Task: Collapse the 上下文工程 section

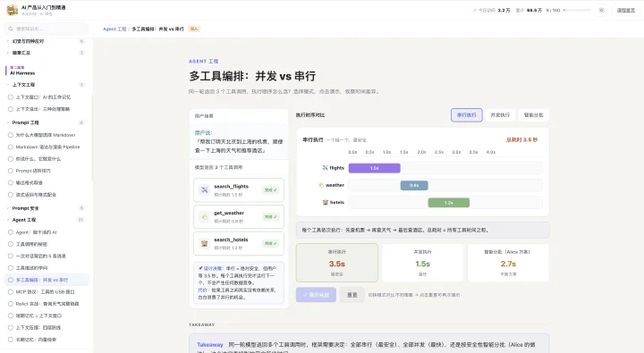Action: pyautogui.click(x=46, y=85)
